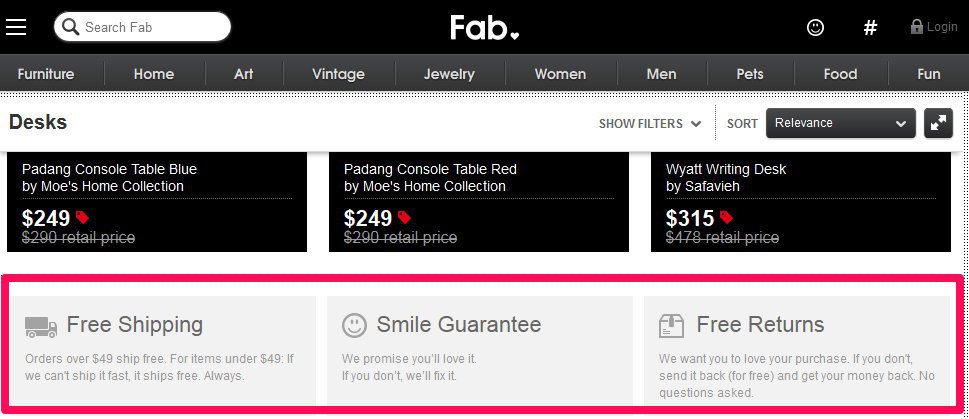
Task: Click the Free Returns box icon
Action: [671, 326]
